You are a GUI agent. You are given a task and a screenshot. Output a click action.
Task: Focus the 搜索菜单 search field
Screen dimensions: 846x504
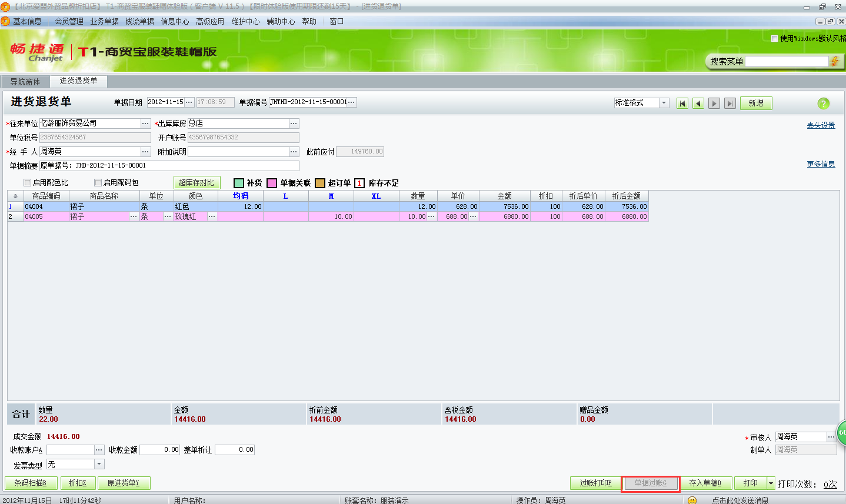(787, 62)
